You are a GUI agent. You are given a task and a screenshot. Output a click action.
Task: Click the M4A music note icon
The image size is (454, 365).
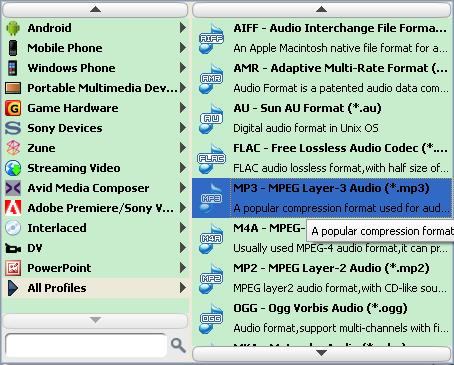tap(211, 239)
